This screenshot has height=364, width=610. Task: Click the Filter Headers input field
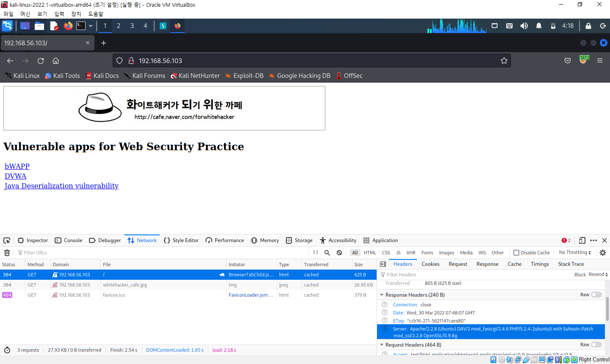(x=475, y=275)
